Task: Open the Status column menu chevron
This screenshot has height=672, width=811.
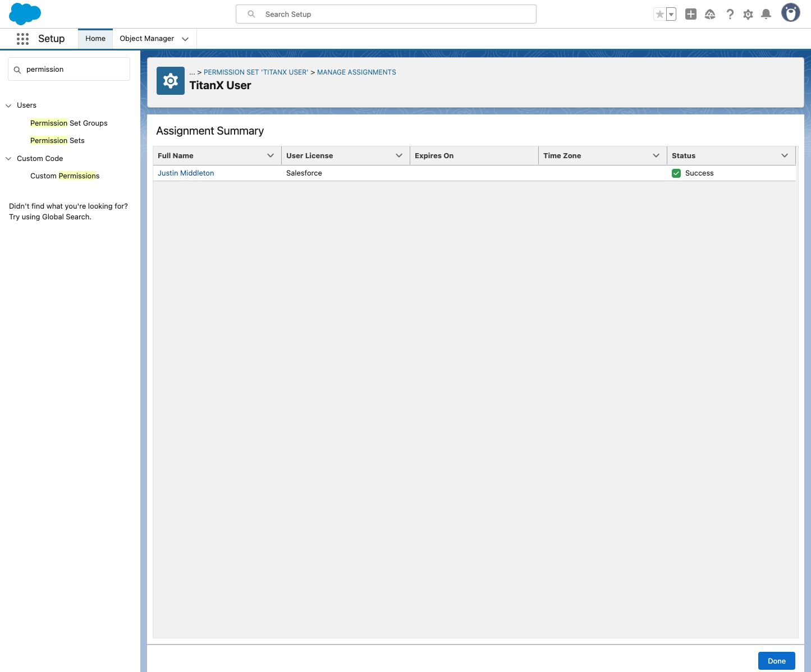Action: [x=785, y=155]
